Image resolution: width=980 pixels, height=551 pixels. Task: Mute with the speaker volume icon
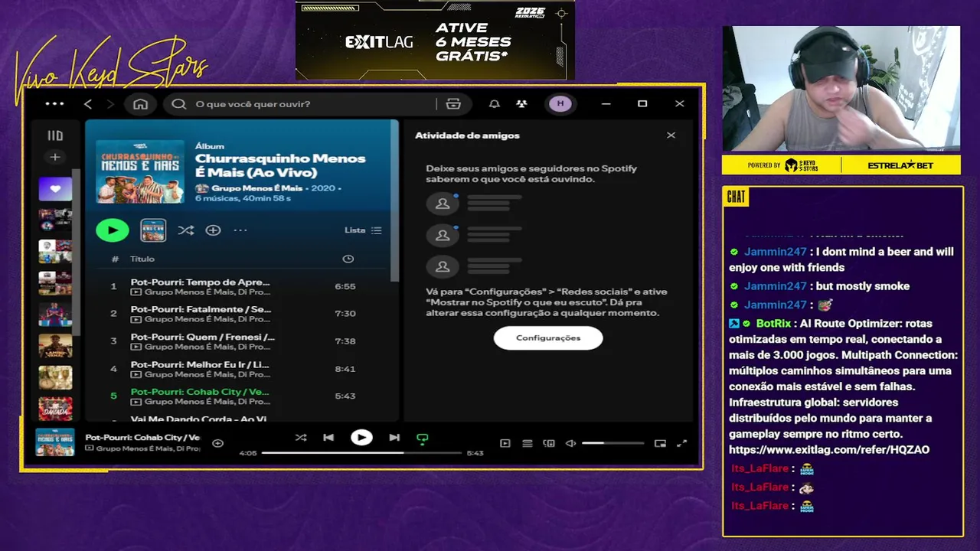(x=570, y=443)
